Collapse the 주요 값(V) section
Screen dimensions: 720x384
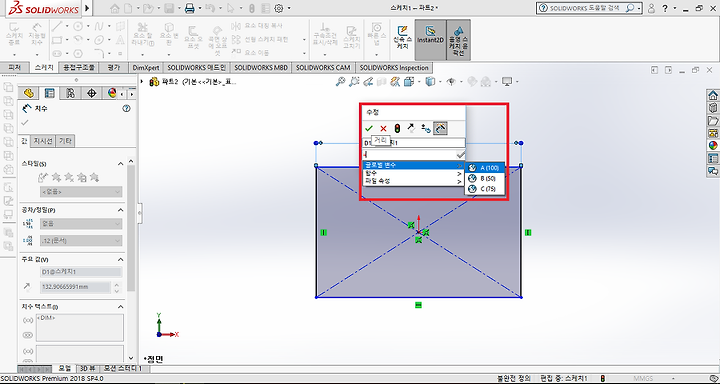tap(121, 259)
